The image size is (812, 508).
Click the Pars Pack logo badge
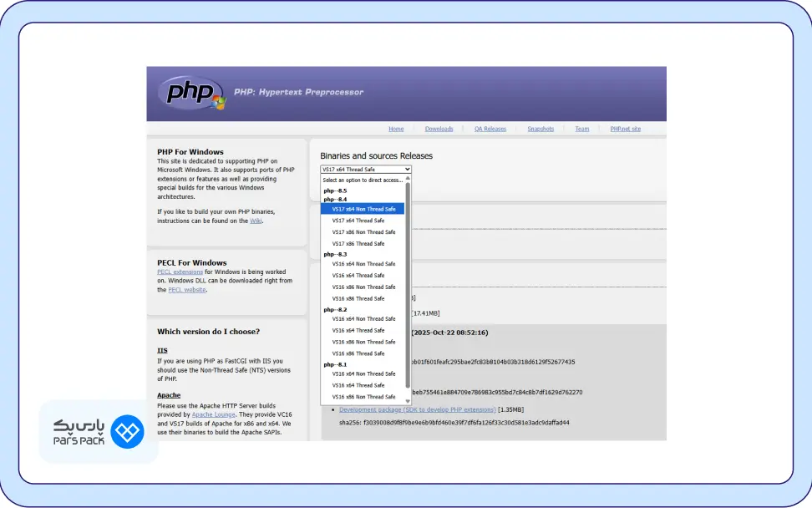point(98,432)
